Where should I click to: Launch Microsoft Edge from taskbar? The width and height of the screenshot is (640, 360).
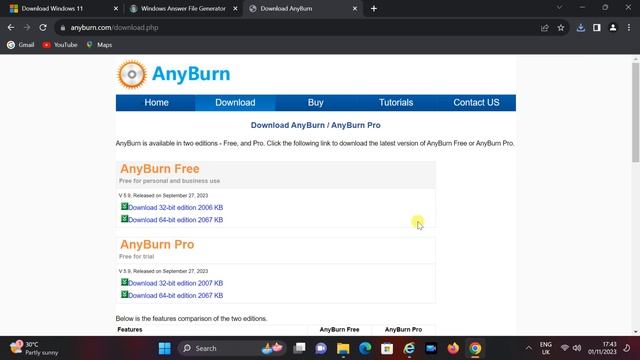click(x=365, y=348)
